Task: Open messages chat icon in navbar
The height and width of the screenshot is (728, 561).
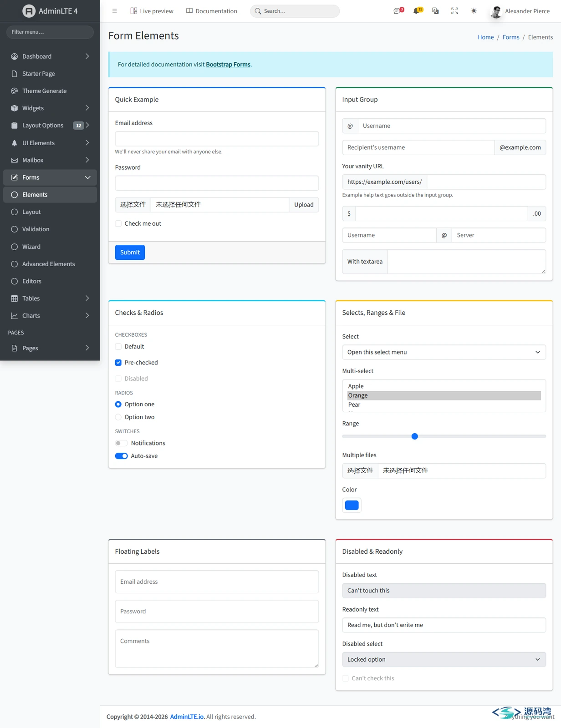Action: click(x=397, y=11)
